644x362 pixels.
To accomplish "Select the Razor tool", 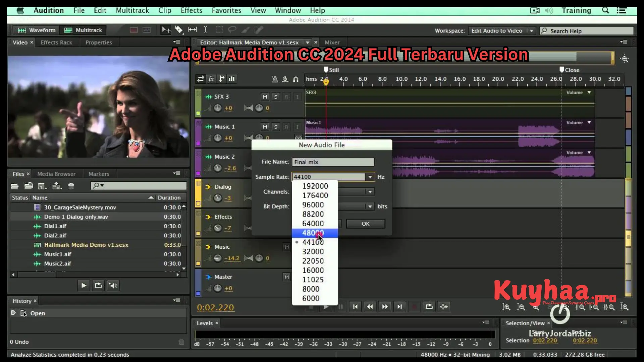I will 179,30.
